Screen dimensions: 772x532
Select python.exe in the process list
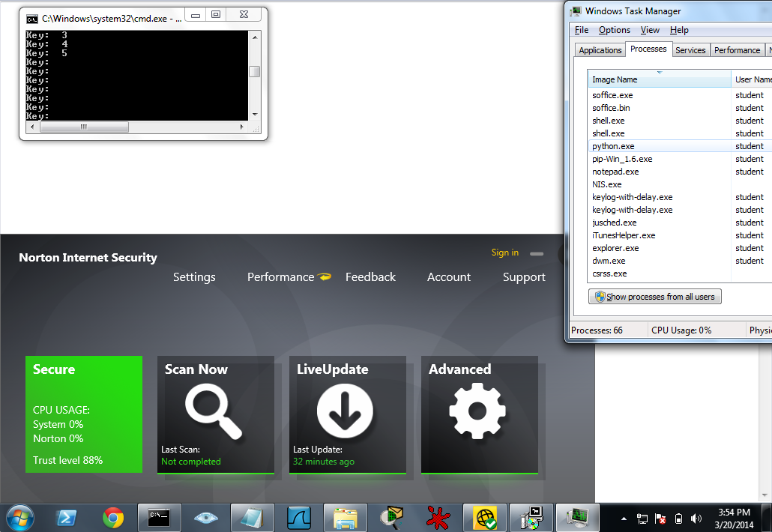point(613,146)
